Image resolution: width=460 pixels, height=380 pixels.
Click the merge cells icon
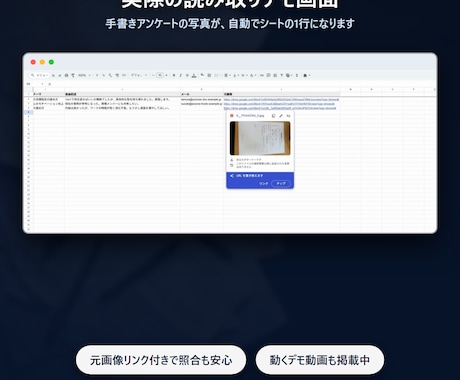[x=217, y=75]
